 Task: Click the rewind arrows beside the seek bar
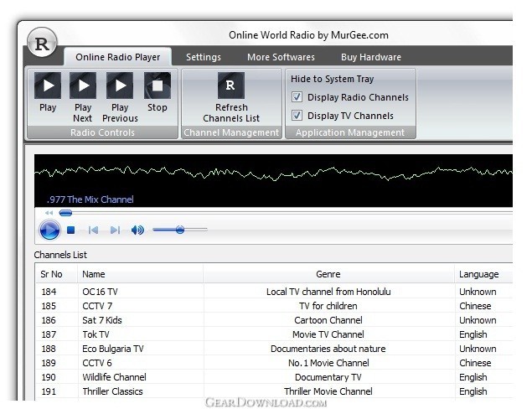[x=49, y=213]
